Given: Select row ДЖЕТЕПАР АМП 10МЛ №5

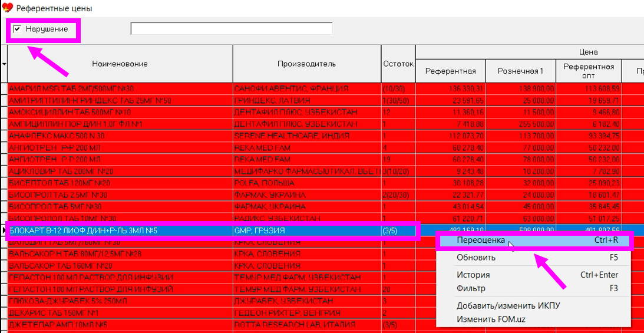Looking at the screenshot, I should (x=120, y=325).
